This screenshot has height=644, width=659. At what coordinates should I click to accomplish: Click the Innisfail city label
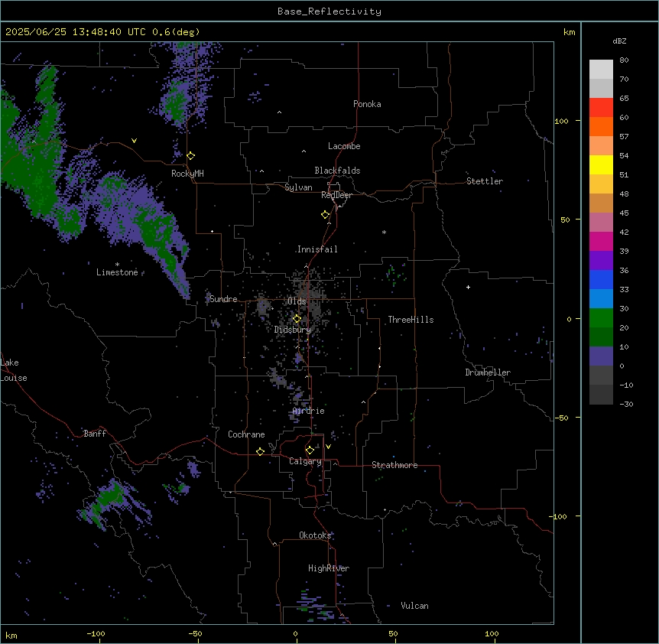tap(317, 249)
